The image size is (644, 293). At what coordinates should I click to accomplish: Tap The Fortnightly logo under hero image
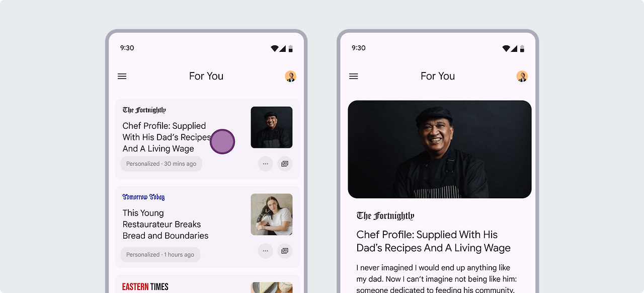pyautogui.click(x=385, y=216)
